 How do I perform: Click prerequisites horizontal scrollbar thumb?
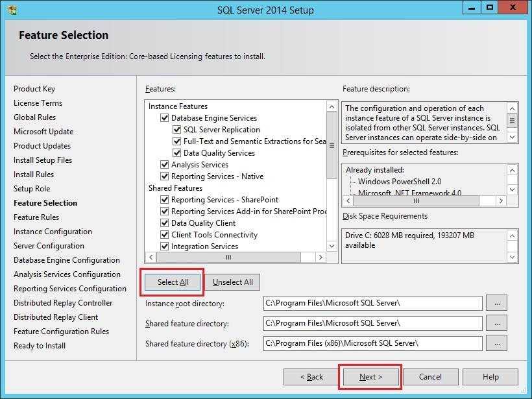click(x=417, y=201)
